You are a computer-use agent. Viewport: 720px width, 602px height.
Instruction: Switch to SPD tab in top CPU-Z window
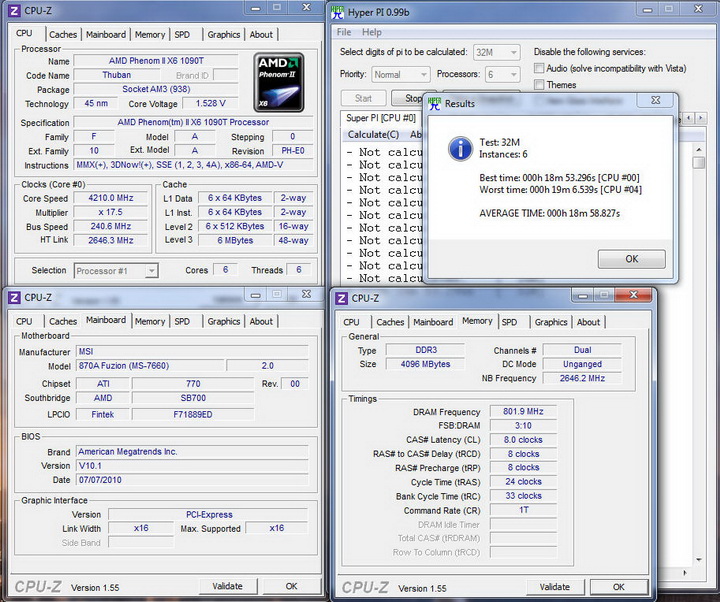point(182,34)
